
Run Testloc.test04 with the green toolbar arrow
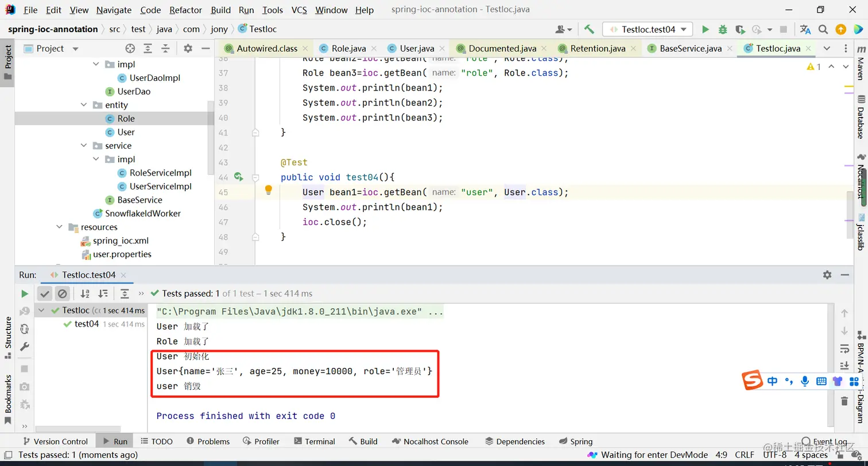pyautogui.click(x=706, y=29)
